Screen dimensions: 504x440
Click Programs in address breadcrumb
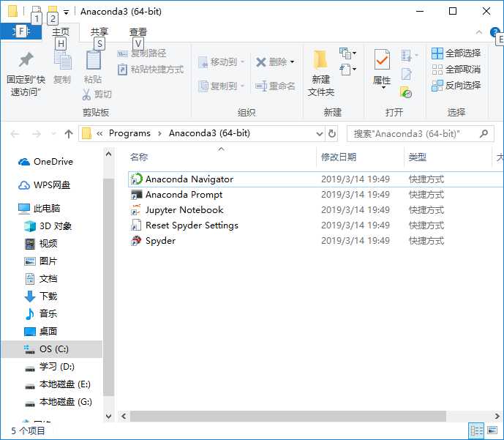[129, 133]
